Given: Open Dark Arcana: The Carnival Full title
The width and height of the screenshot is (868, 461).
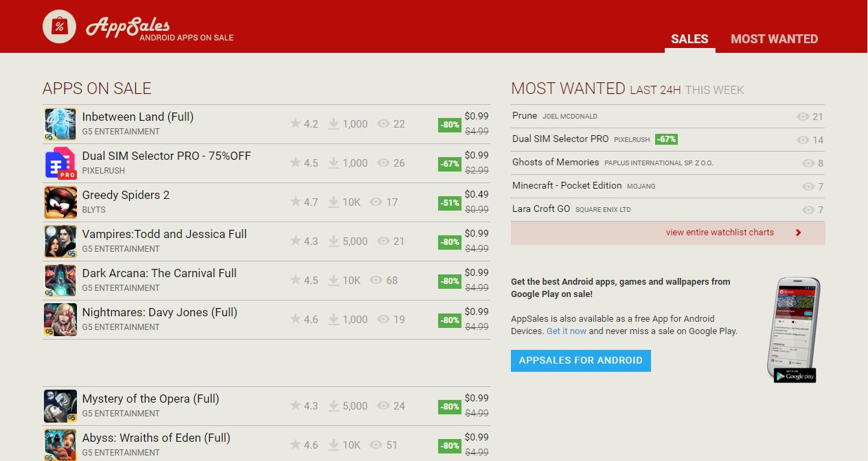Looking at the screenshot, I should pos(159,273).
